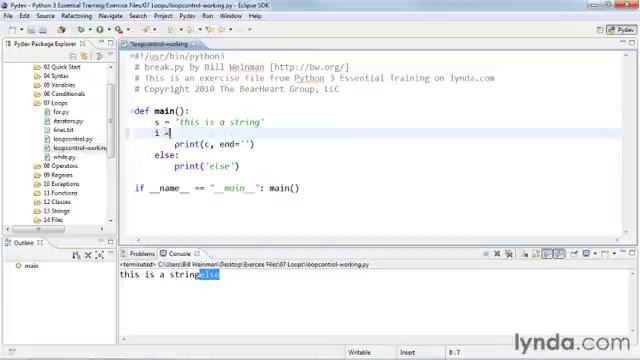
Task: Click the Package Explorer vertical scrollbar thumb
Action: click(x=110, y=120)
